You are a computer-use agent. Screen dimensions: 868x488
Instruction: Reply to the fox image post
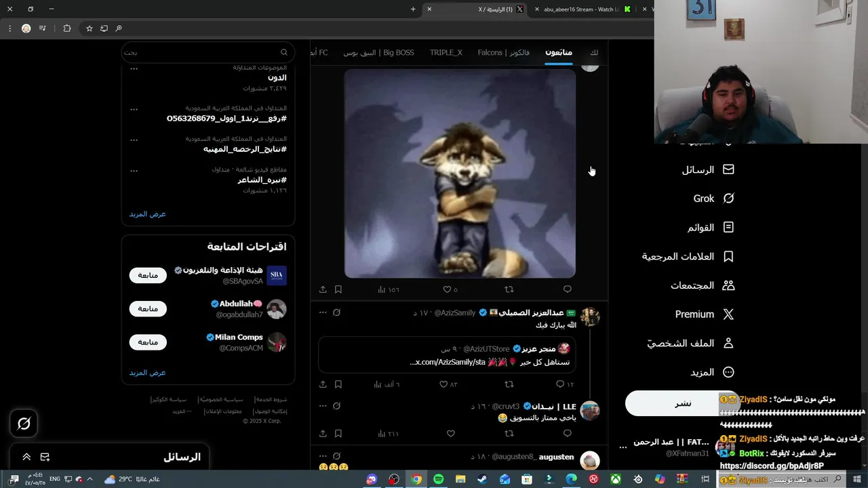pos(568,289)
